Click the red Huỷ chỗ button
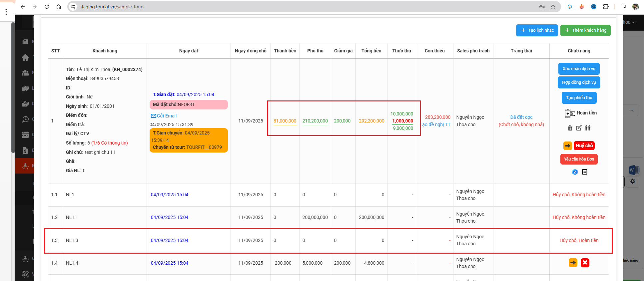Image resolution: width=644 pixels, height=281 pixels. point(584,146)
